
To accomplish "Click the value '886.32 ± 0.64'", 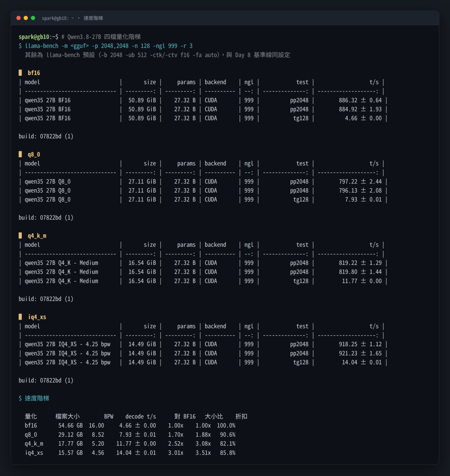I will 360,100.
